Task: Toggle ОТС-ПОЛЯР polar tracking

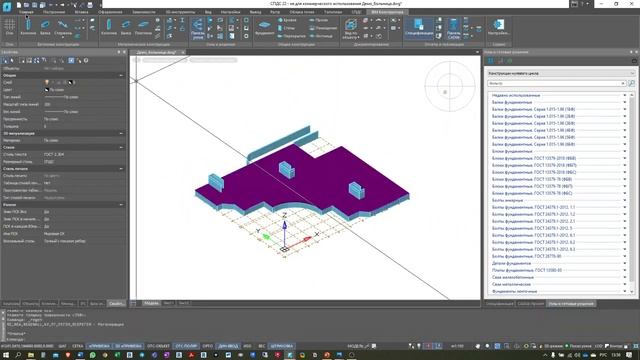Action: tap(186, 346)
